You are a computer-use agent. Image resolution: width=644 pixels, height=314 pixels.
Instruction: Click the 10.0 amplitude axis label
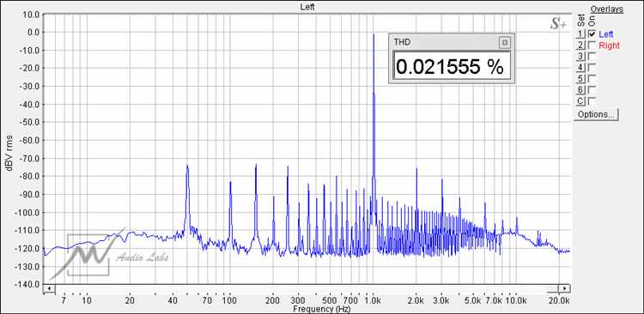click(x=30, y=15)
